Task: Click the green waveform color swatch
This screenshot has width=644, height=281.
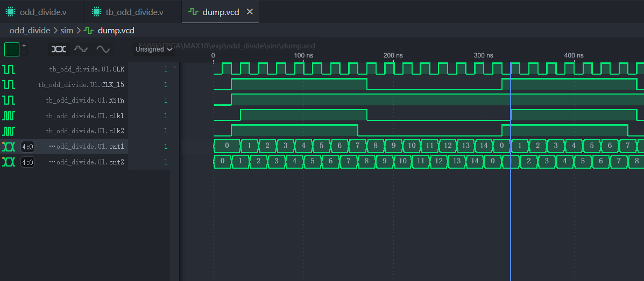Action: point(12,49)
